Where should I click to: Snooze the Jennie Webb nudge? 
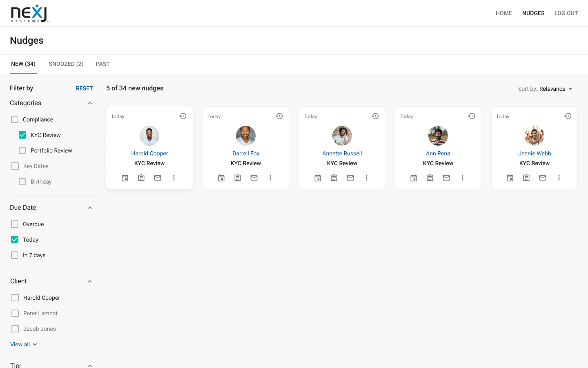(x=568, y=116)
